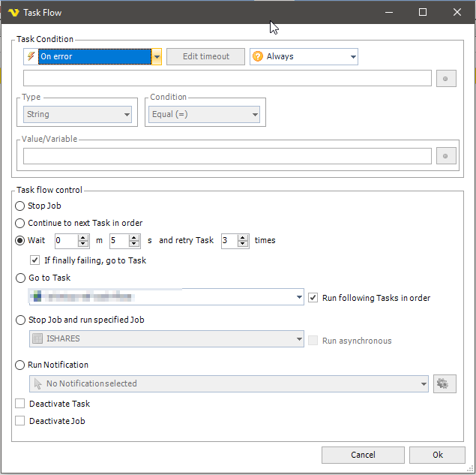Click the lightning icon in On error combo
The image size is (476, 475).
pos(31,56)
